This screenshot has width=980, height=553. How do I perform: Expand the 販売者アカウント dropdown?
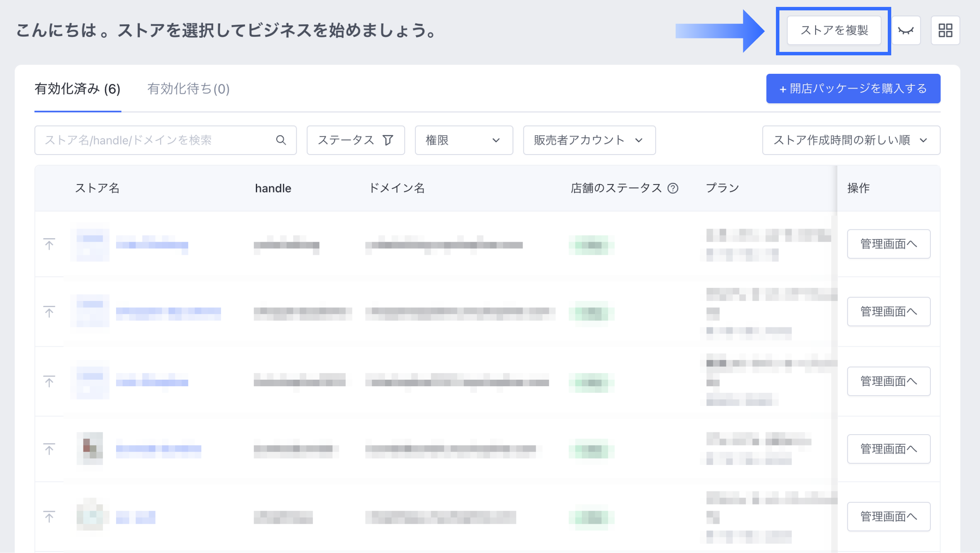(589, 140)
